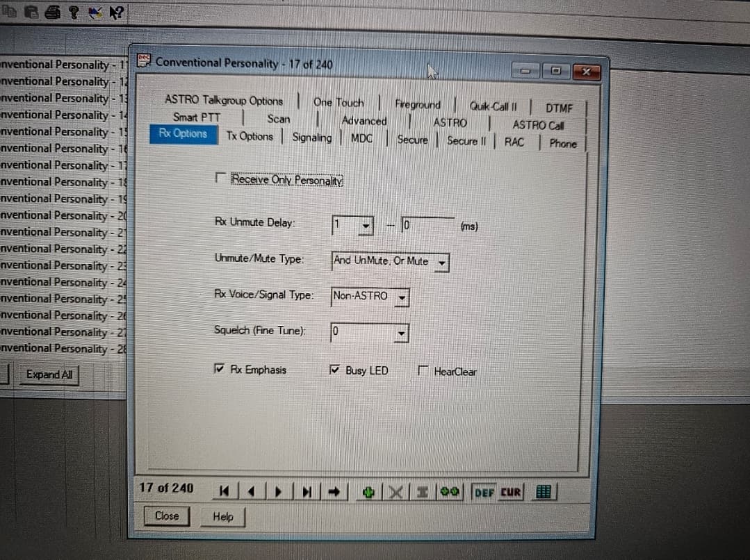Click the greyed insert record icon
Screen dimensions: 750x560
tap(423, 492)
